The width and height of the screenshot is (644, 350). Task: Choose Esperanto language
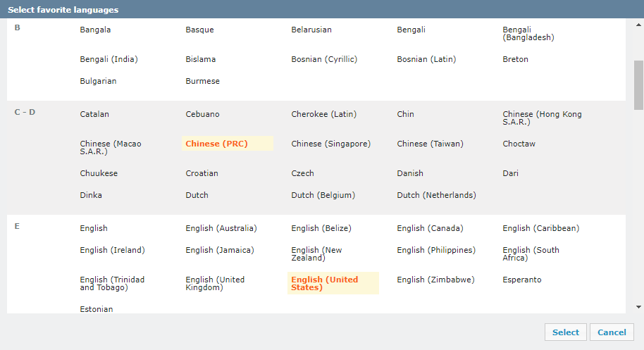point(521,280)
